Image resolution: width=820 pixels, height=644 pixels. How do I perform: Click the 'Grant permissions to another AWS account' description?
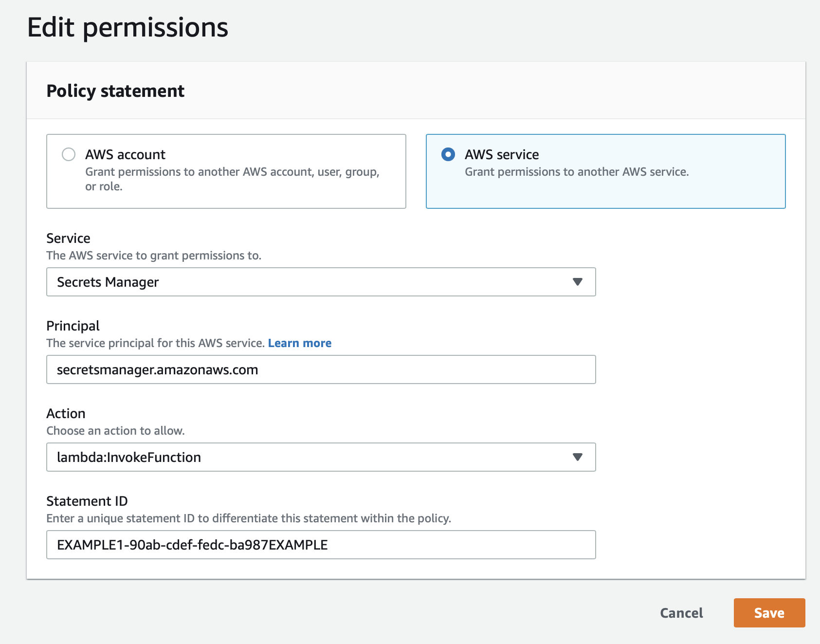pyautogui.click(x=232, y=179)
